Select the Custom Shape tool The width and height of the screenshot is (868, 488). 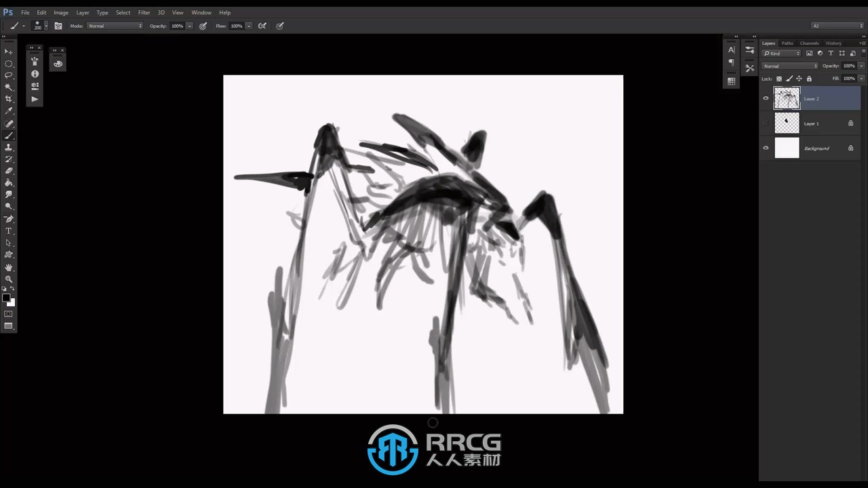point(9,255)
